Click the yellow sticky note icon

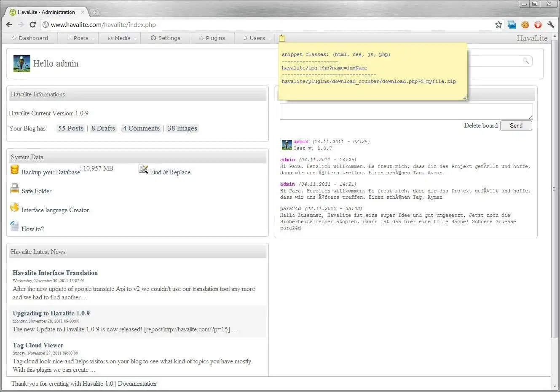click(282, 38)
